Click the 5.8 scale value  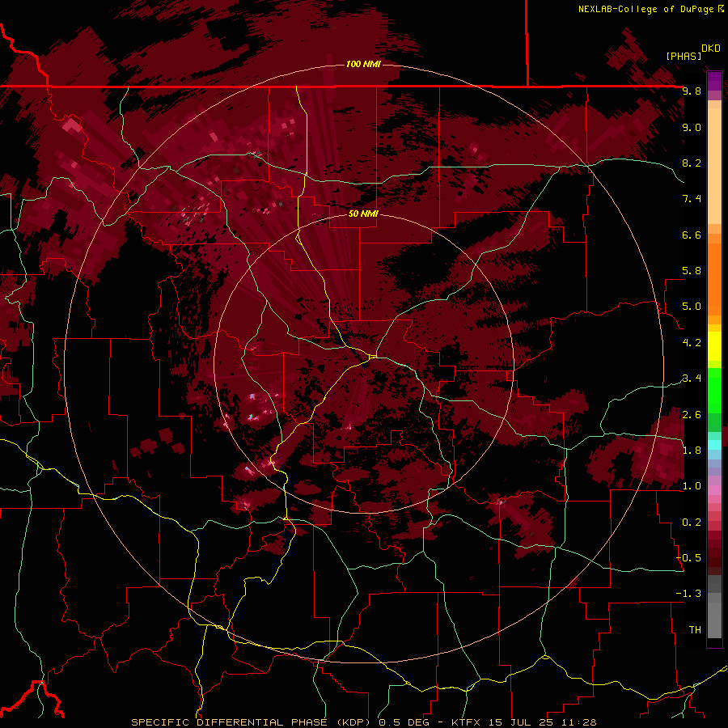tap(692, 271)
